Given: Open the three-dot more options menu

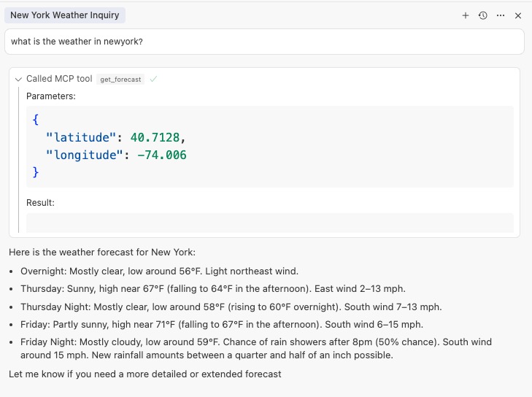Looking at the screenshot, I should pyautogui.click(x=501, y=15).
